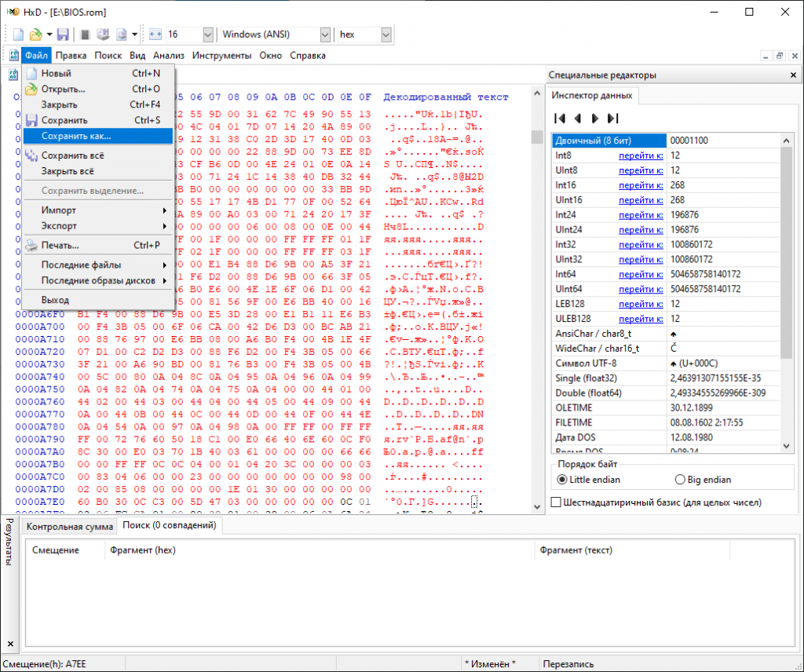This screenshot has height=672, width=804.
Task: Click the Фрагмент (hex) column header
Action: click(319, 550)
